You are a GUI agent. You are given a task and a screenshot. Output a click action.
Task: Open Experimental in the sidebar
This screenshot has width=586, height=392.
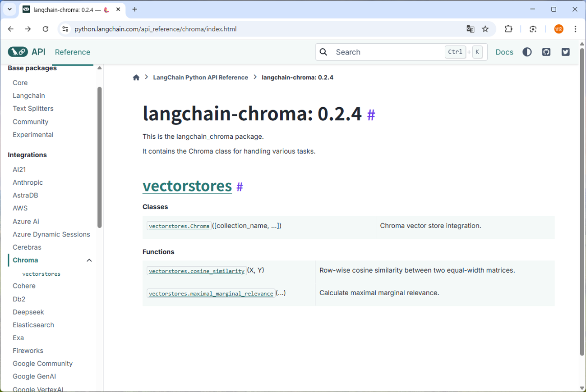point(33,135)
